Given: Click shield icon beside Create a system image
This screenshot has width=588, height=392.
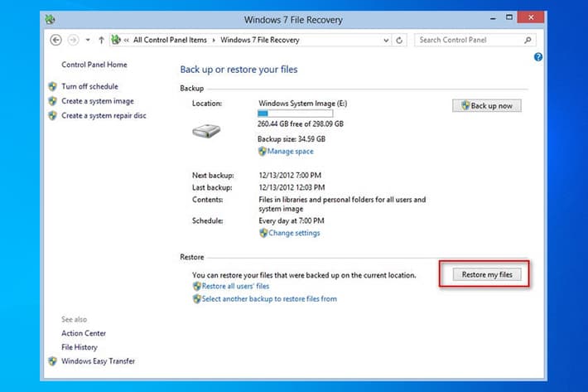Looking at the screenshot, I should [52, 101].
